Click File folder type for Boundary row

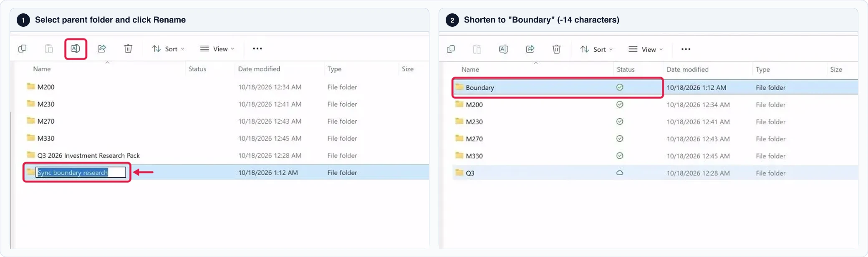[771, 87]
